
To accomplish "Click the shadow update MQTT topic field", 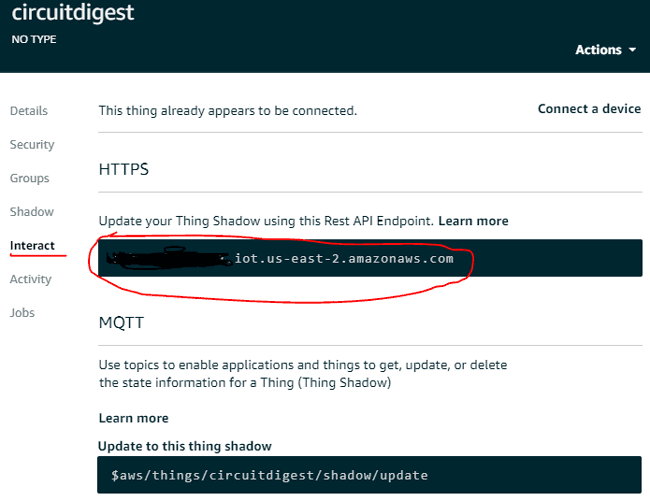I will [369, 475].
